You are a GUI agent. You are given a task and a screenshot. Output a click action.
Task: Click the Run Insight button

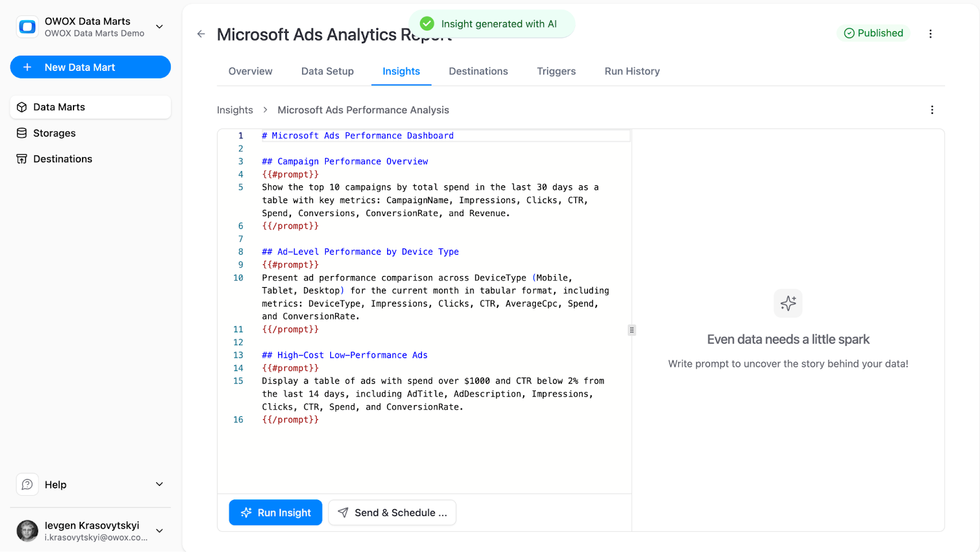point(276,512)
